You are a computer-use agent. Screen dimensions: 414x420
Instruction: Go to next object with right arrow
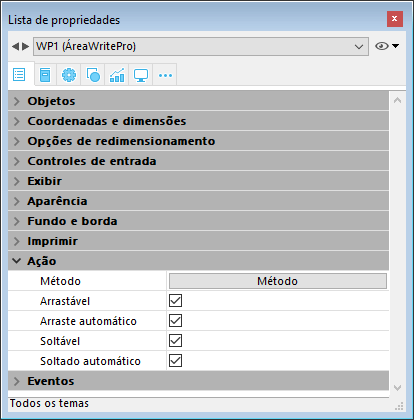(x=26, y=46)
